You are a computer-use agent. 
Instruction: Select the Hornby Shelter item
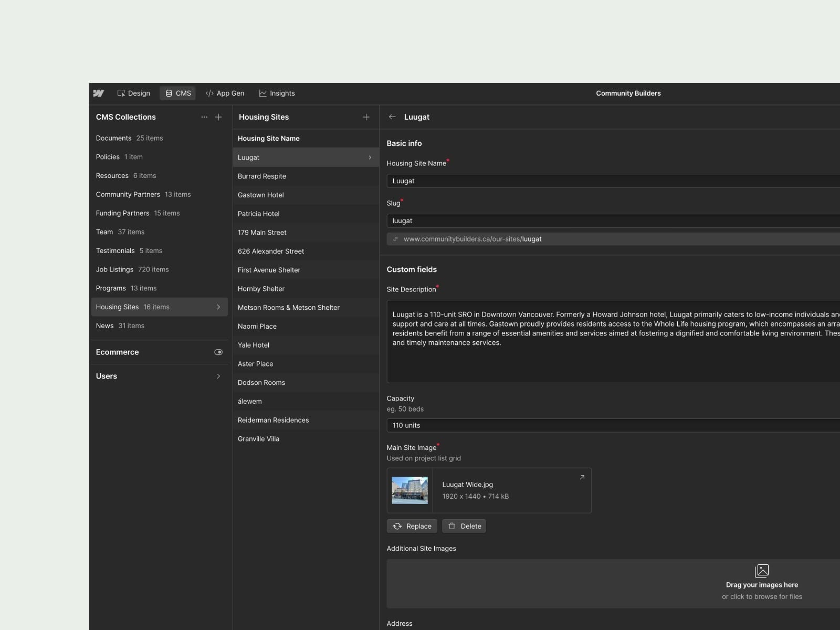coord(306,289)
